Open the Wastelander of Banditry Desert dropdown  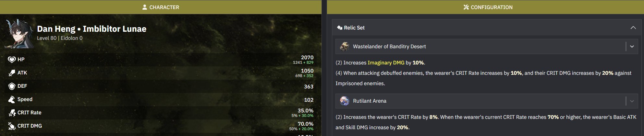(x=632, y=47)
